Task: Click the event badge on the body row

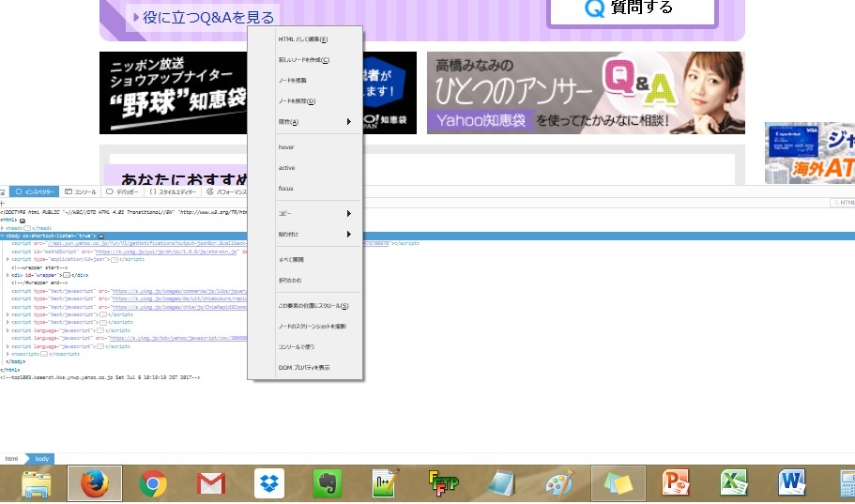Action: tap(101, 237)
